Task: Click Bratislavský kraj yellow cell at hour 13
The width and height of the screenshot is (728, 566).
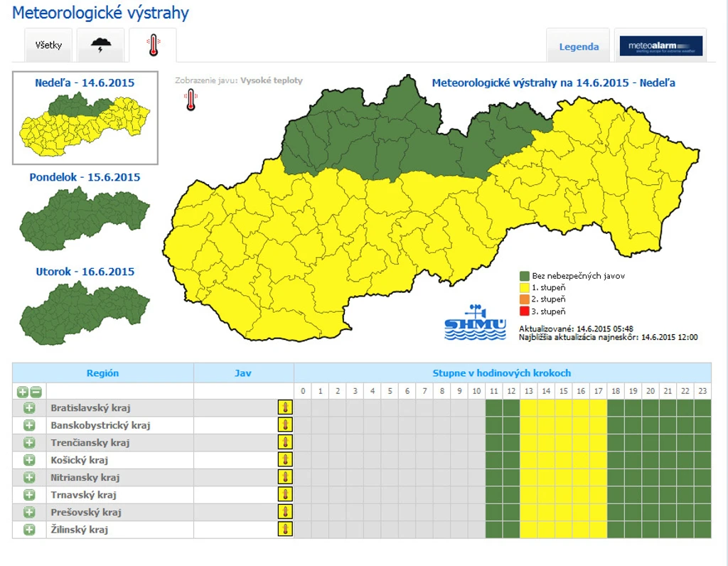Action: click(529, 408)
